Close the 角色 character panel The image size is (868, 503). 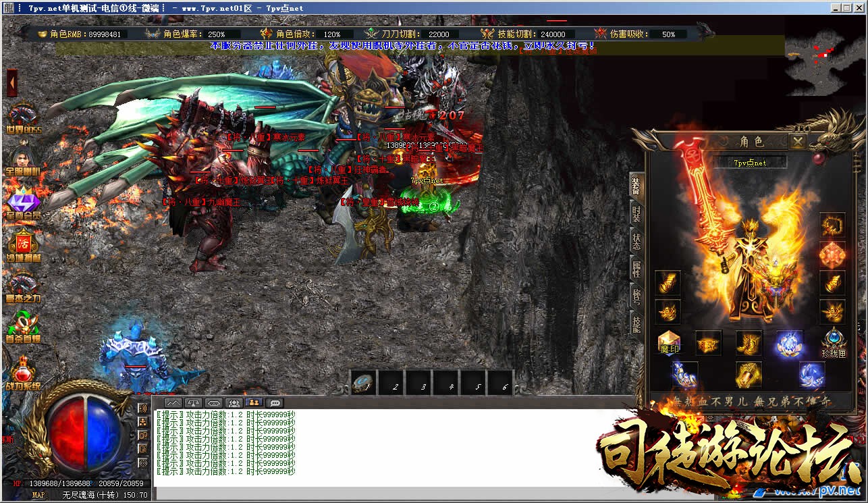(x=798, y=142)
